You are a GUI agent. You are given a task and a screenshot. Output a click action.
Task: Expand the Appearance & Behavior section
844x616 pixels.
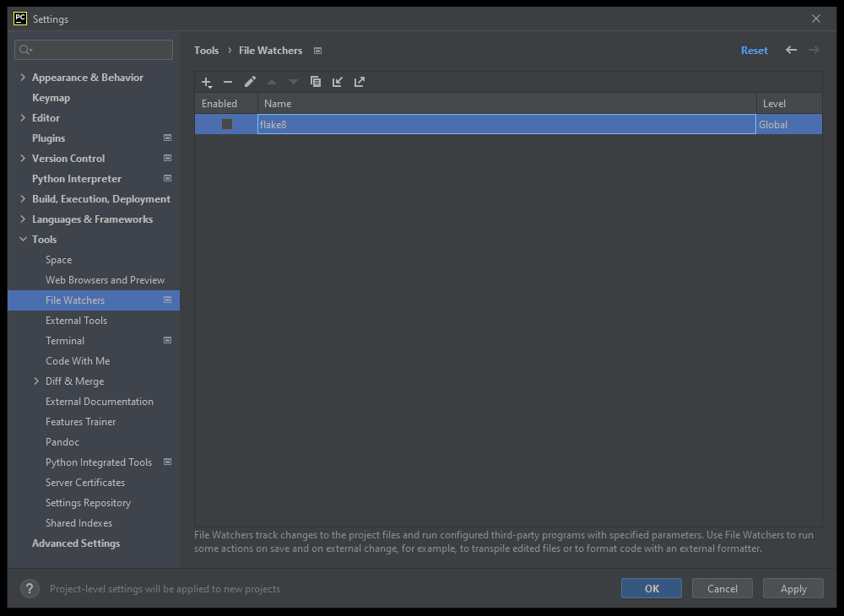23,78
